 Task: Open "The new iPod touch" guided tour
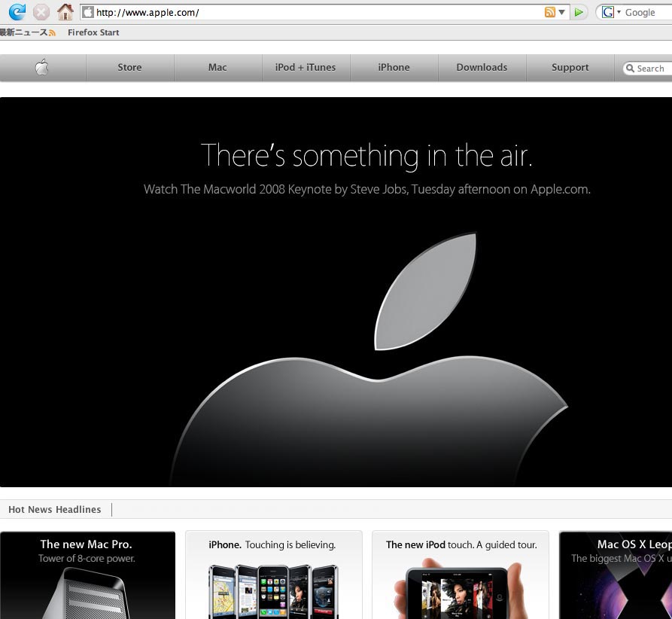pos(461,575)
